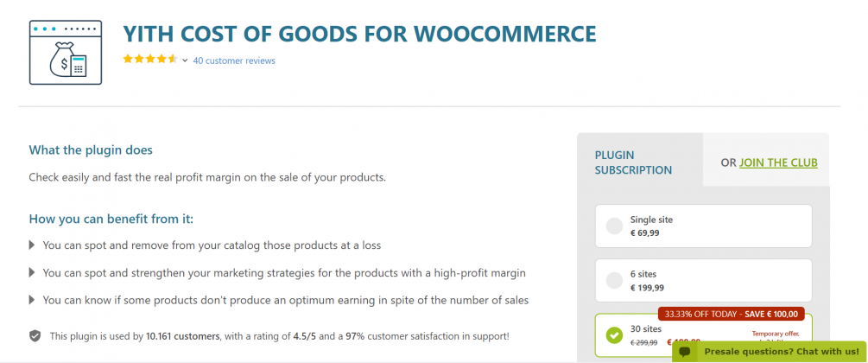This screenshot has height=363, width=868.
Task: Click the '33.33% OFF TODAY' red badge
Action: 732,314
